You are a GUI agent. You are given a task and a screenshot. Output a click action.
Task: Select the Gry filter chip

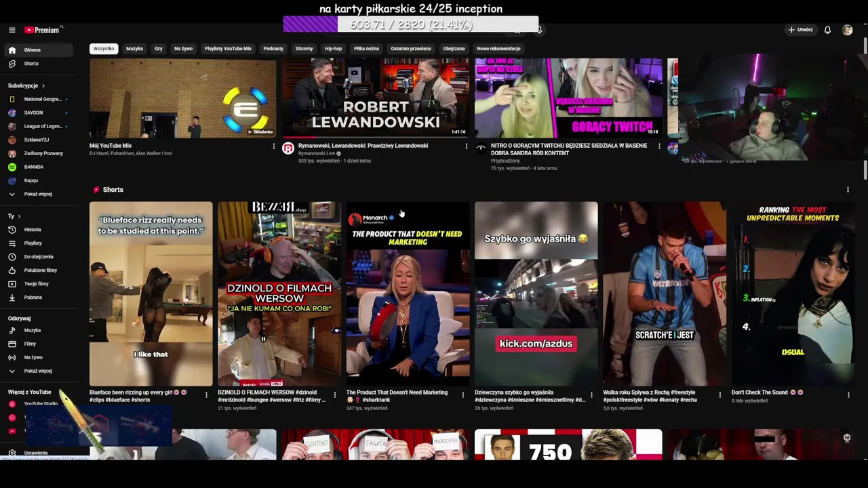[x=159, y=49]
